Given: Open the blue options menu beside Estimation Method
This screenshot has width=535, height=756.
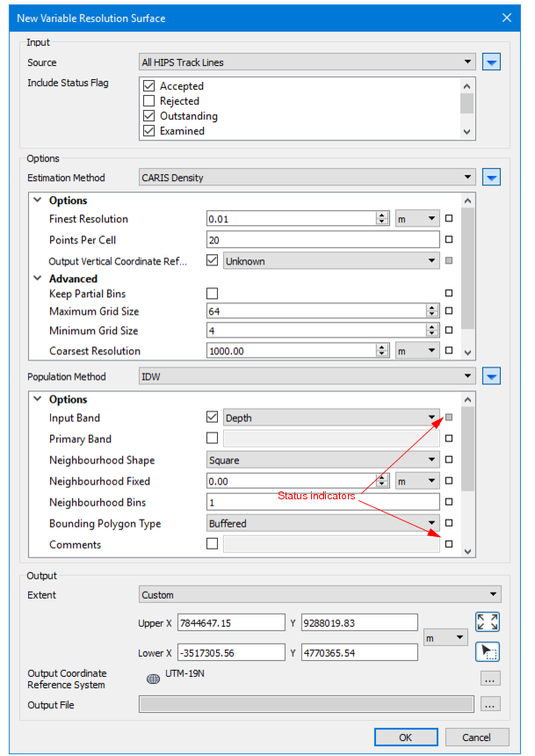Looking at the screenshot, I should click(492, 178).
